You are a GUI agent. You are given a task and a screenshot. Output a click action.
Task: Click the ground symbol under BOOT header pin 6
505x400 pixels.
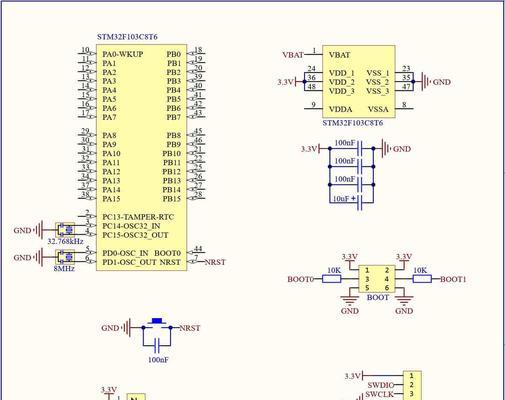click(x=404, y=301)
